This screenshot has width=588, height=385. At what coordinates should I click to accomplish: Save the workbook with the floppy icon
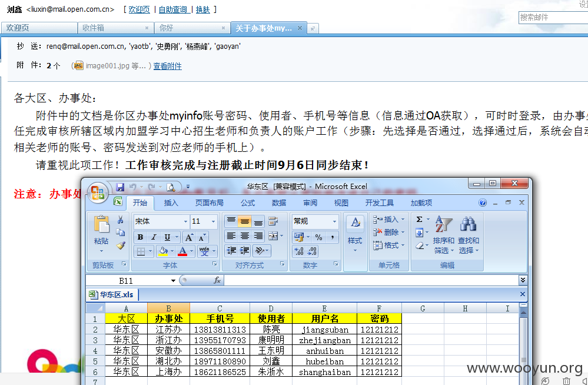pyautogui.click(x=120, y=187)
